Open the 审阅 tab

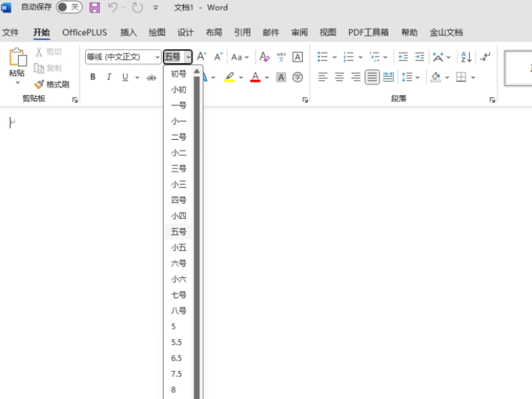300,32
